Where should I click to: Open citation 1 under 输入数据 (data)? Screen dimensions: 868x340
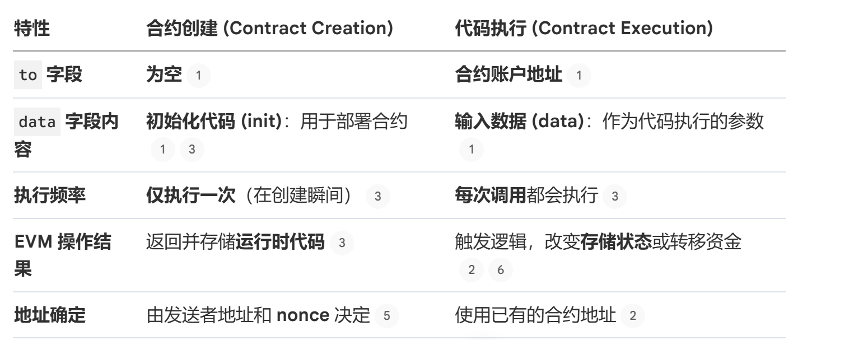[471, 150]
